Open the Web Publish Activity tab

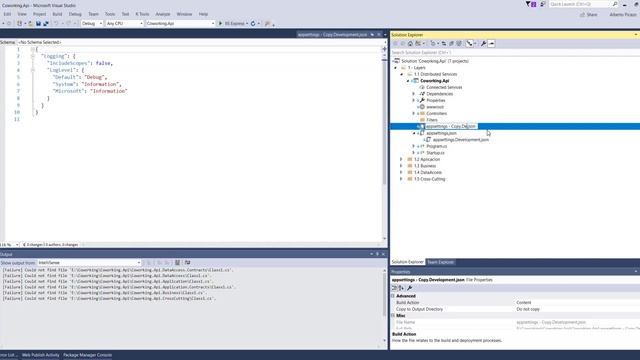click(x=40, y=355)
